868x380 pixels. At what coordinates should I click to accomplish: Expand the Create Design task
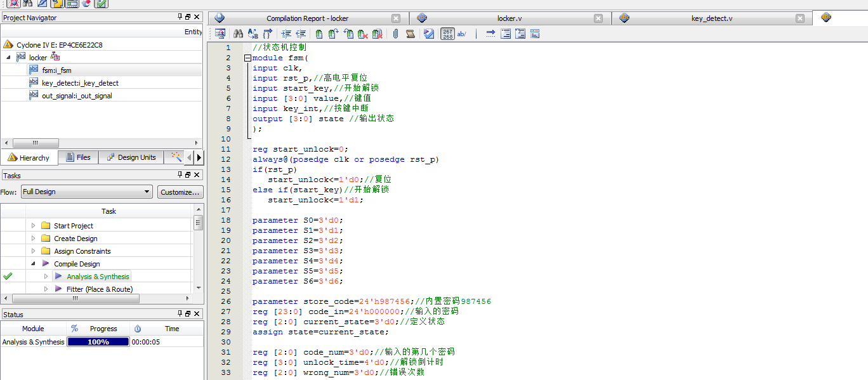34,239
